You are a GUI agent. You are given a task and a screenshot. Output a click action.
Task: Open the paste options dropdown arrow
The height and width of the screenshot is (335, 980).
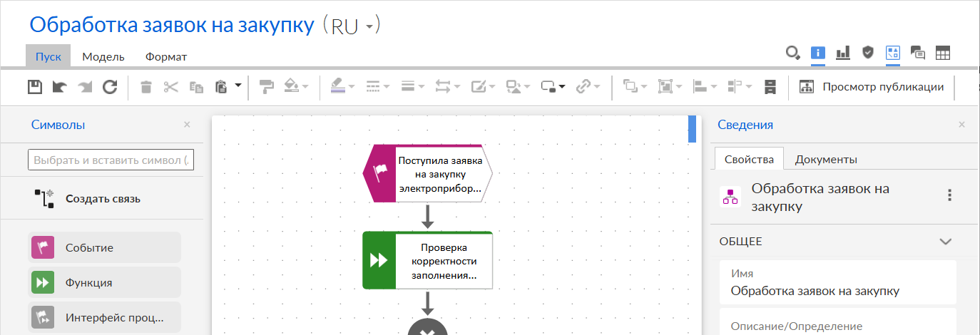pos(238,86)
